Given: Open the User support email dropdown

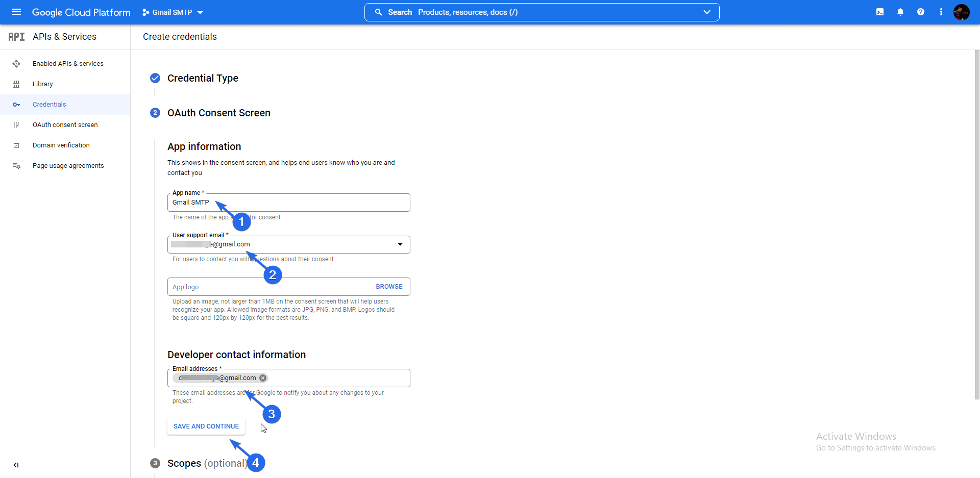Looking at the screenshot, I should tap(289, 244).
